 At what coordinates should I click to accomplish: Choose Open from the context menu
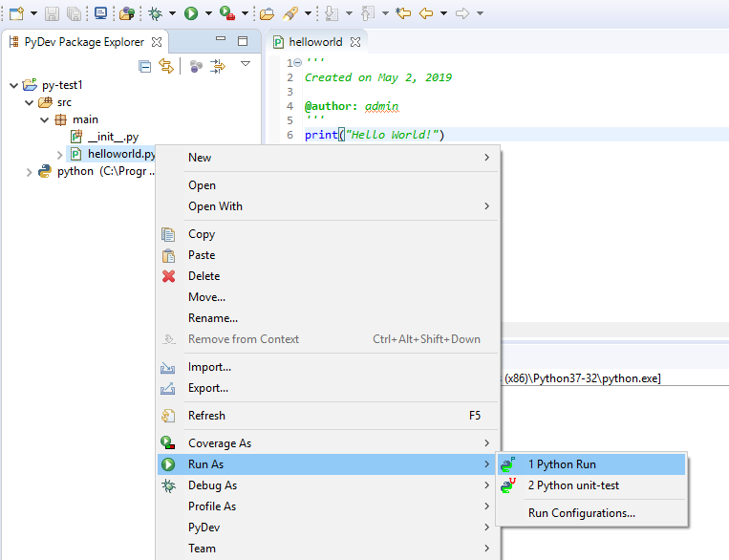click(329, 185)
